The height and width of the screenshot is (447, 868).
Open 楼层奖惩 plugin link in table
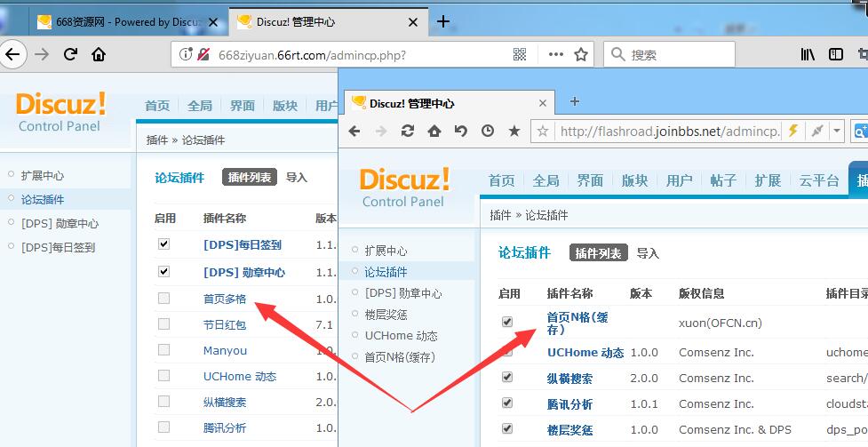click(x=569, y=430)
